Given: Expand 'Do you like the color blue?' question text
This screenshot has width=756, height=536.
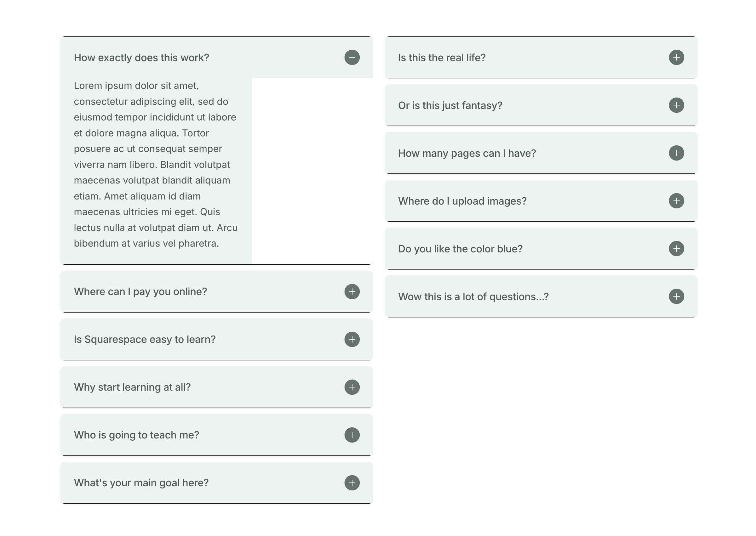Looking at the screenshot, I should click(461, 249).
